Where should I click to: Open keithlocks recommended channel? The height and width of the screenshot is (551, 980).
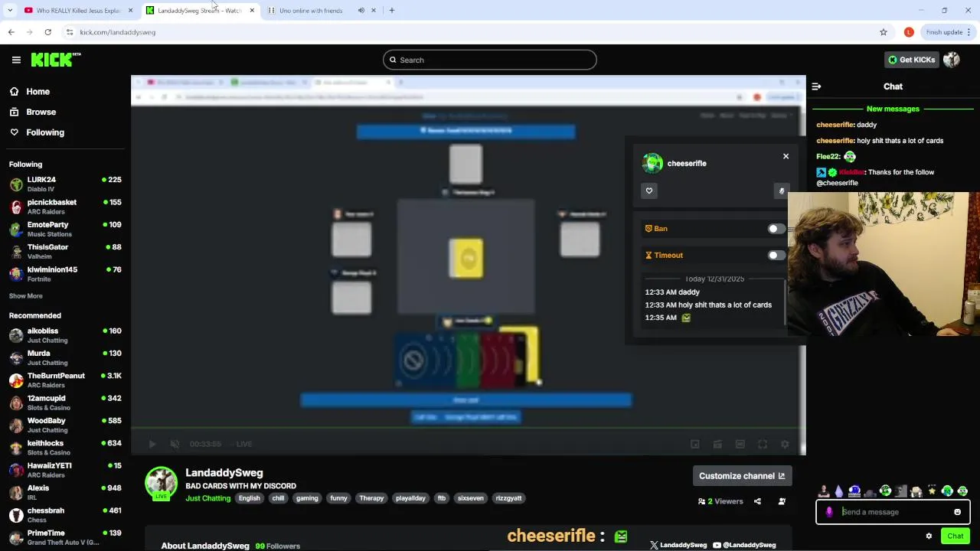tap(65, 448)
